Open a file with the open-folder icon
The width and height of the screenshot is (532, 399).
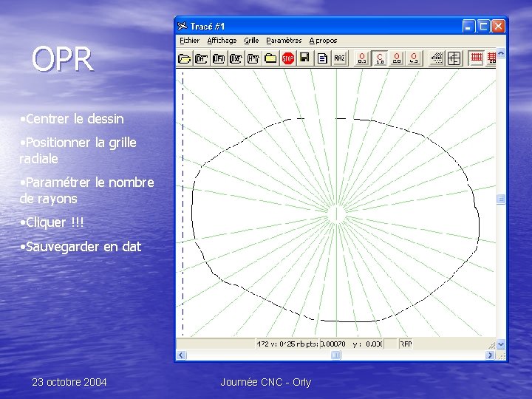pos(184,58)
